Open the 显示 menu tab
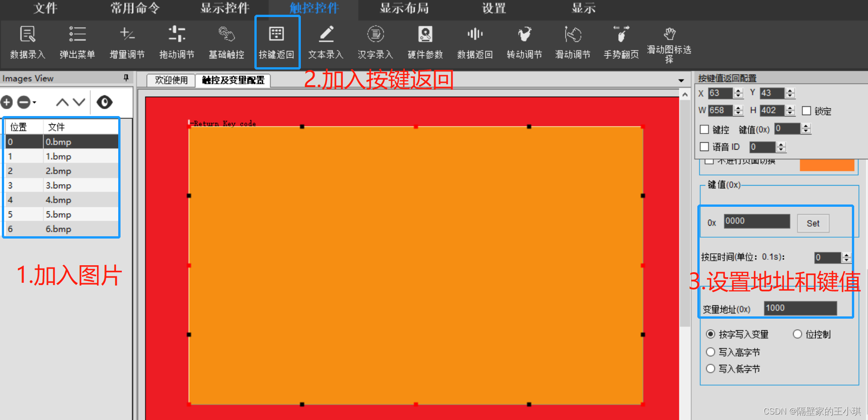This screenshot has height=420, width=868. 583,8
